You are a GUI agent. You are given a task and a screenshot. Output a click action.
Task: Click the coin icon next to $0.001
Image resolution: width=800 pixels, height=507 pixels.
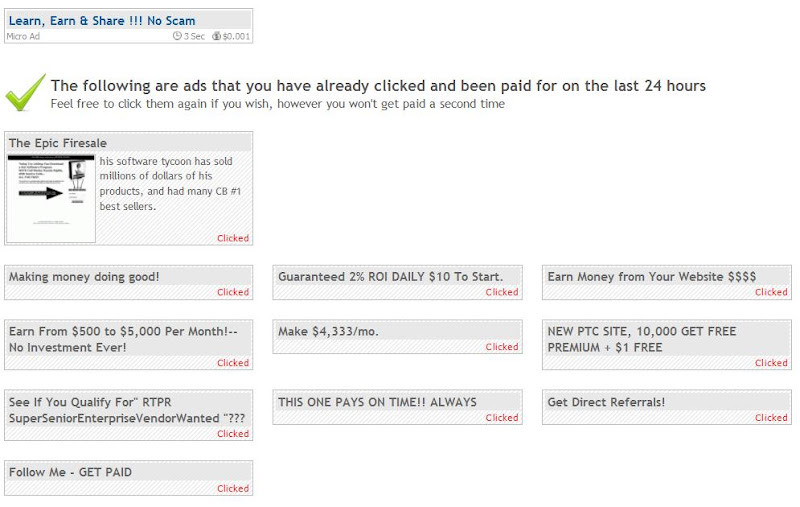click(217, 36)
